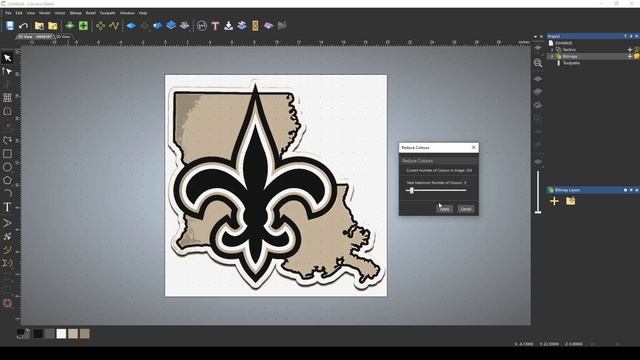Choose the Create Polyline tool
640x360 pixels.
[7, 140]
